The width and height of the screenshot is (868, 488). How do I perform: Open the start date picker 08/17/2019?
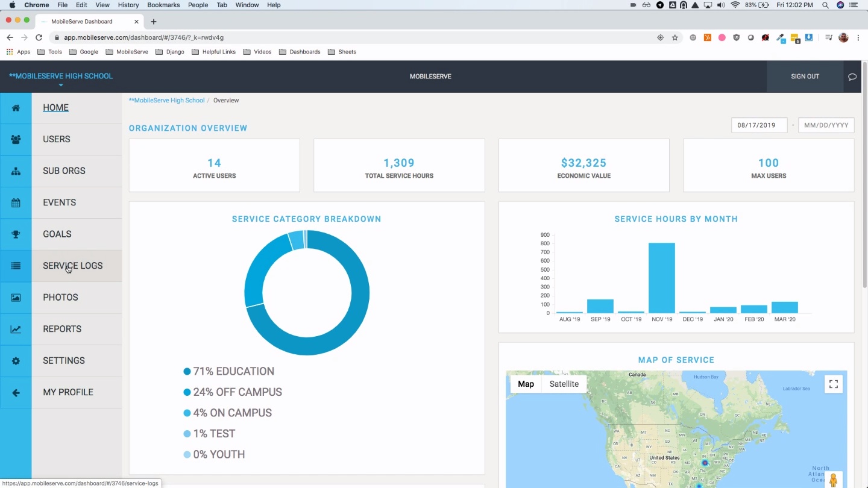pyautogui.click(x=759, y=125)
